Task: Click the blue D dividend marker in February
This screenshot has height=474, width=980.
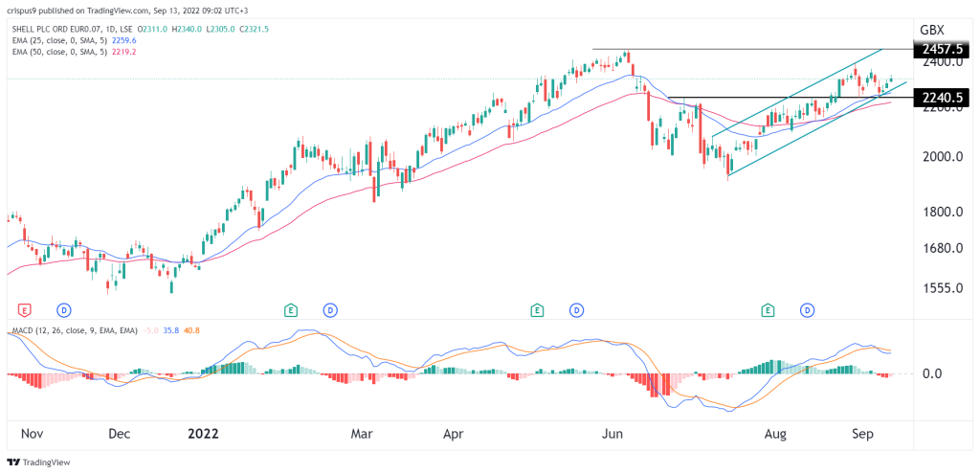Action: (x=330, y=309)
